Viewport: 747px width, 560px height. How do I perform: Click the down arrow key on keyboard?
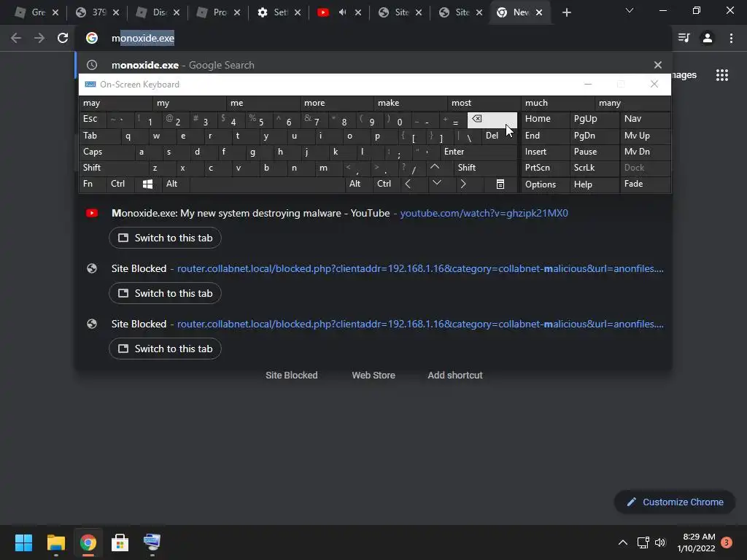(436, 183)
